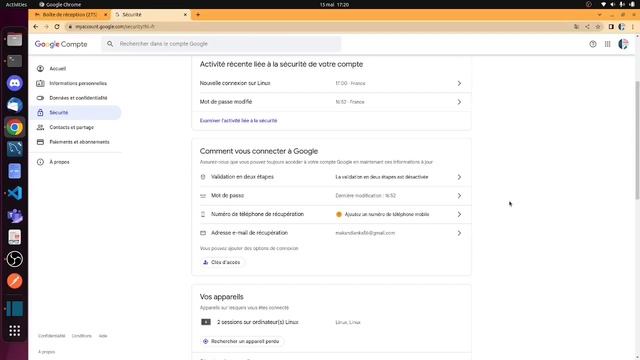640x360 pixels.
Task: Open Discord from the dock
Action: click(15, 83)
